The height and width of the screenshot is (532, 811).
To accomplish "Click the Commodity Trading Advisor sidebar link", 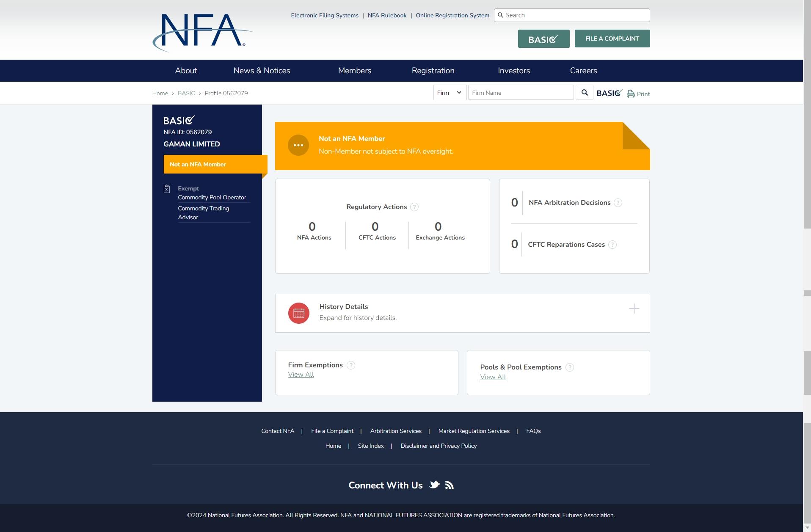I will tap(204, 213).
